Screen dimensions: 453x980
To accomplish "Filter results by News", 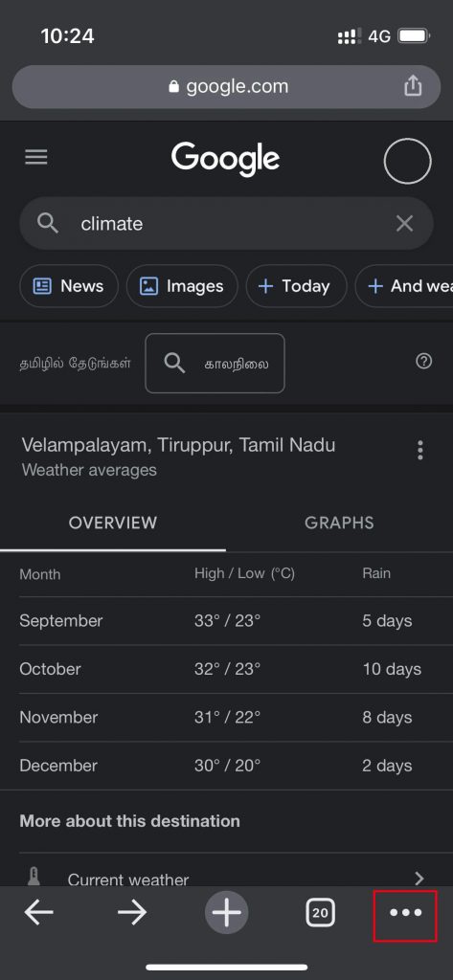I will pos(69,286).
